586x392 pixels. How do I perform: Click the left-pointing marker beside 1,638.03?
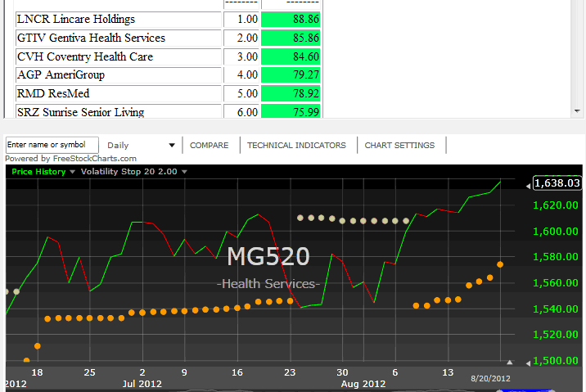(x=528, y=186)
